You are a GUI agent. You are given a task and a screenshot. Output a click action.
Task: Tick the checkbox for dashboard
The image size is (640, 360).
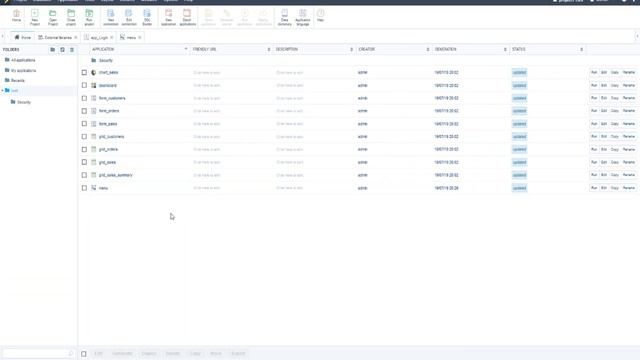coord(84,85)
